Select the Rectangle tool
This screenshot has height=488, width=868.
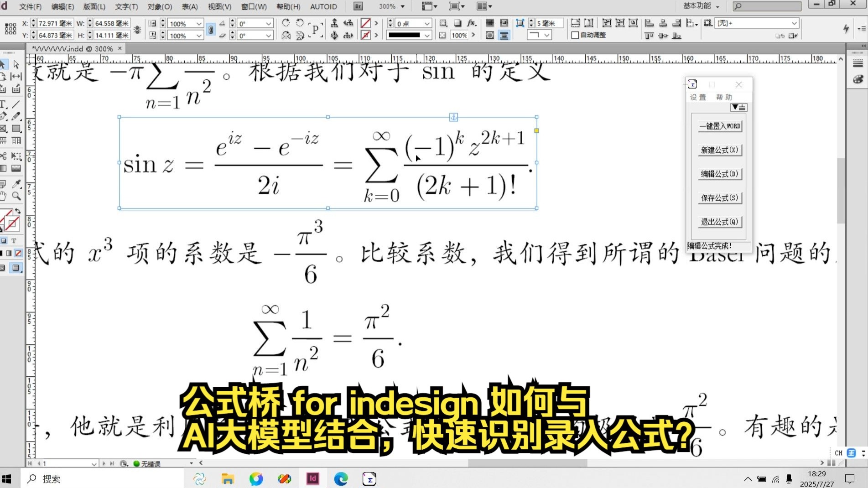pos(16,129)
